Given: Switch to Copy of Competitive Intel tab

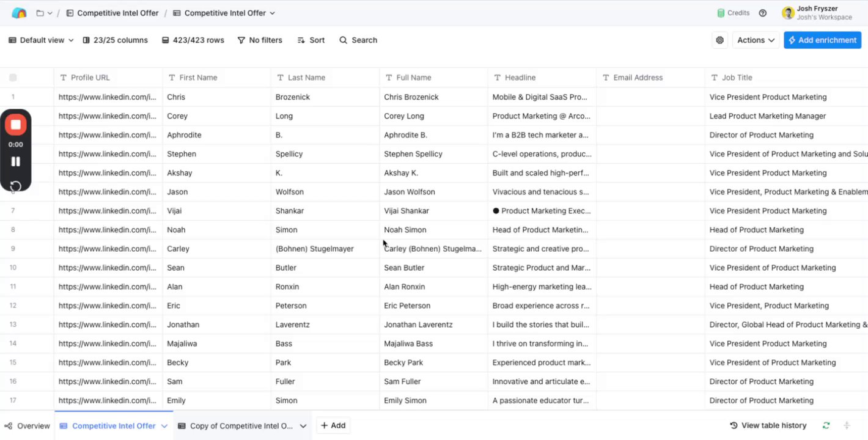Looking at the screenshot, I should (x=241, y=426).
